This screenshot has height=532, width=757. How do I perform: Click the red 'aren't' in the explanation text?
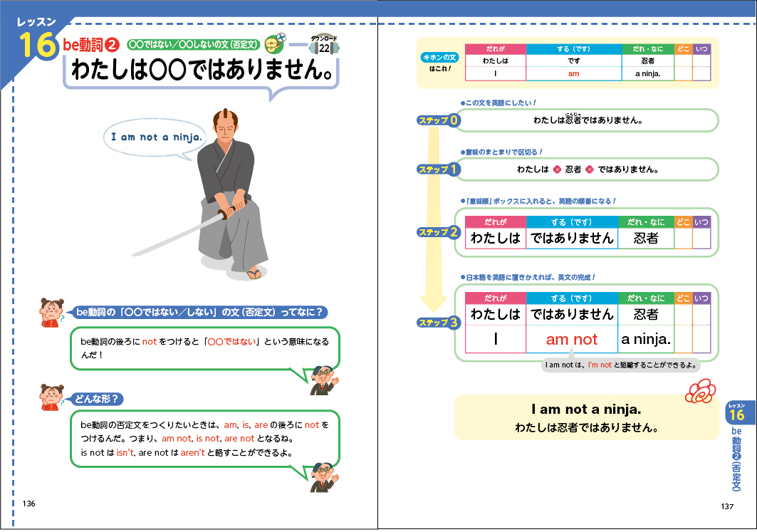192,453
